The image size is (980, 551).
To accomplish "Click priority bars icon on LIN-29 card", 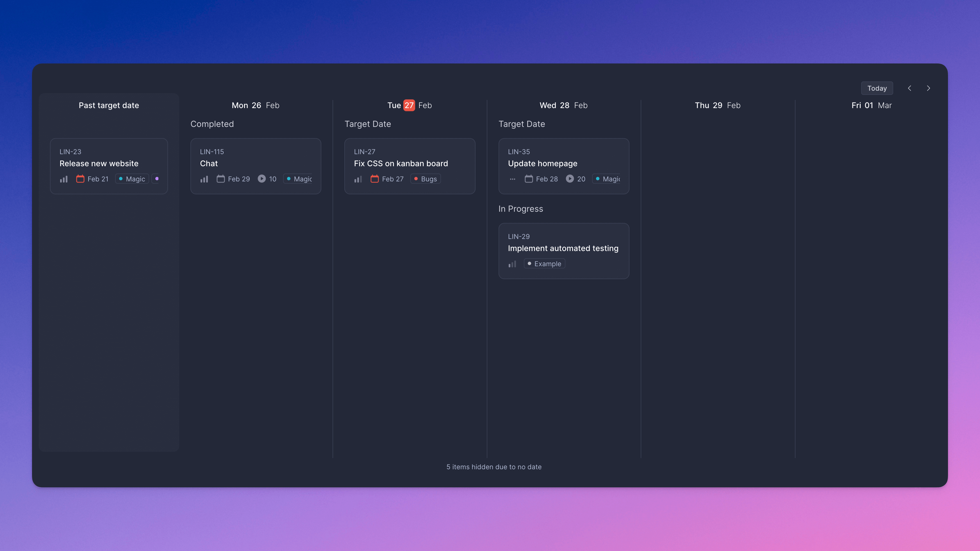I will [x=512, y=264].
